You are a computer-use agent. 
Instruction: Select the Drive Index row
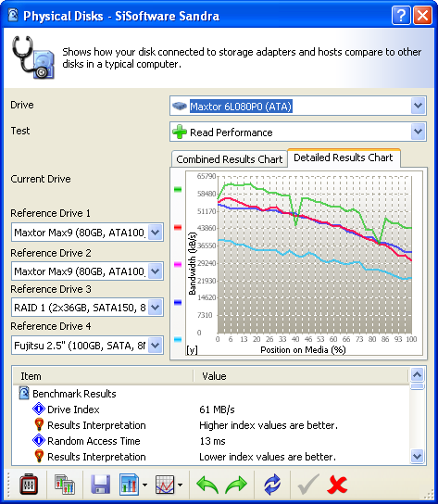coord(211,409)
